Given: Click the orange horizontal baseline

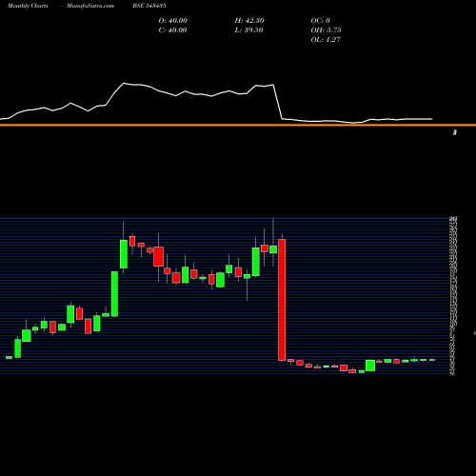Looking at the screenshot, I should (238, 125).
